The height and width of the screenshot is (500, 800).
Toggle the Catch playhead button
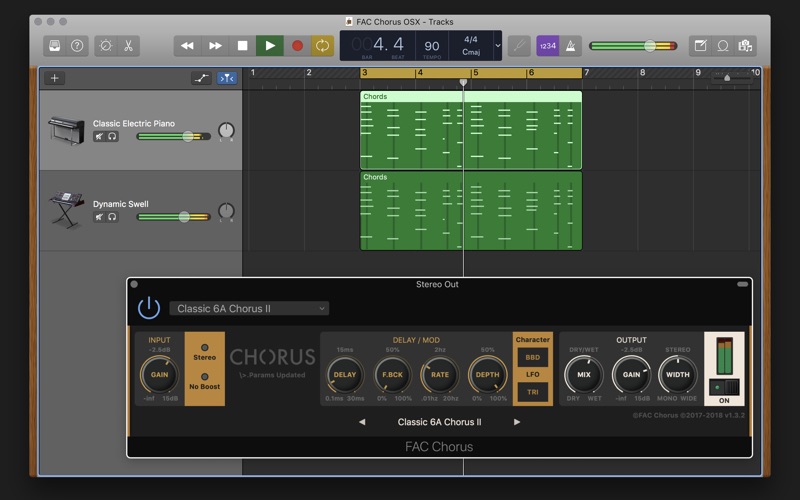click(227, 78)
